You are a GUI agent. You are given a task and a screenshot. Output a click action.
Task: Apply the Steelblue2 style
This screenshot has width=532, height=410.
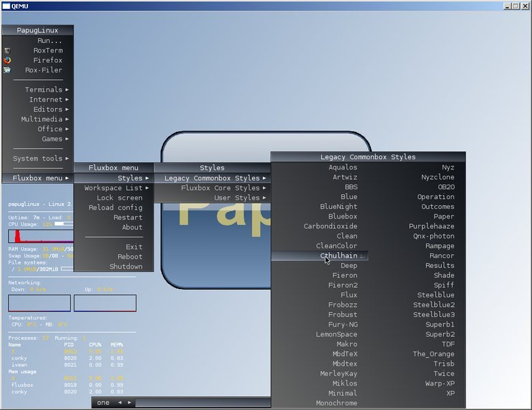(417, 305)
